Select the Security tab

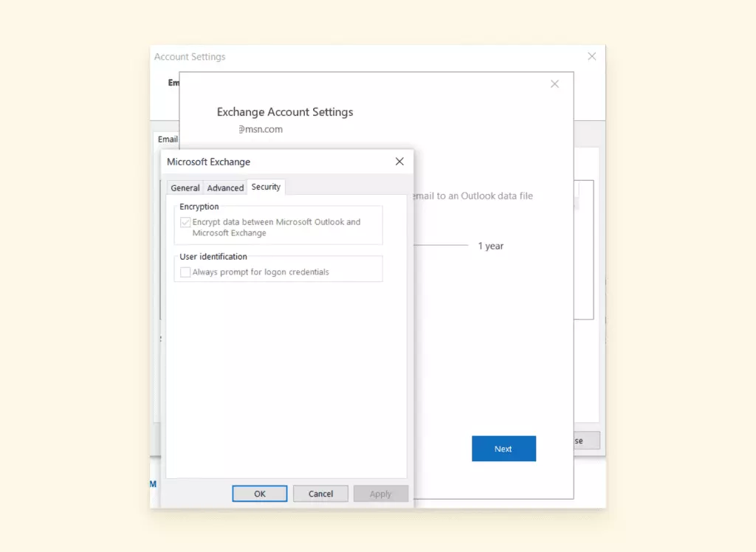point(266,187)
